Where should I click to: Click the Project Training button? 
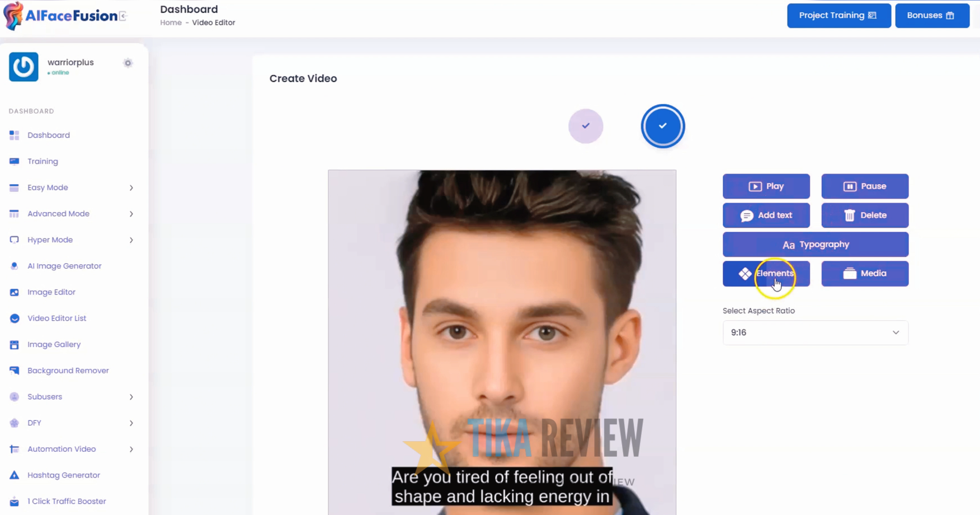[838, 15]
